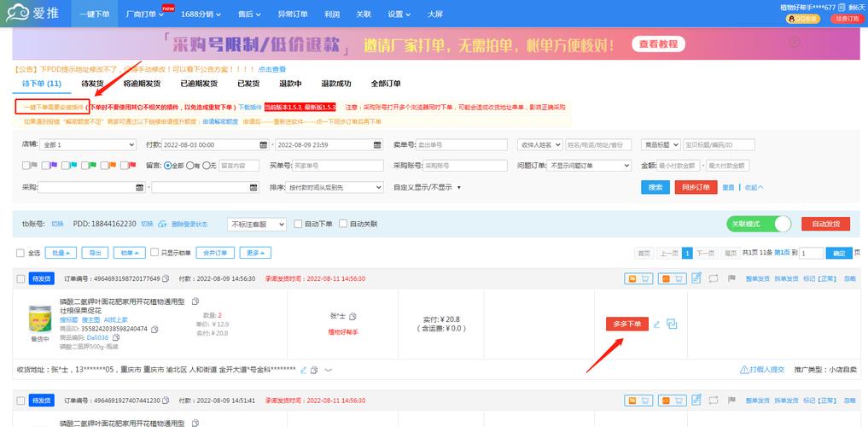Switch to the 待发货 tab
This screenshot has height=427, width=868.
click(x=93, y=84)
